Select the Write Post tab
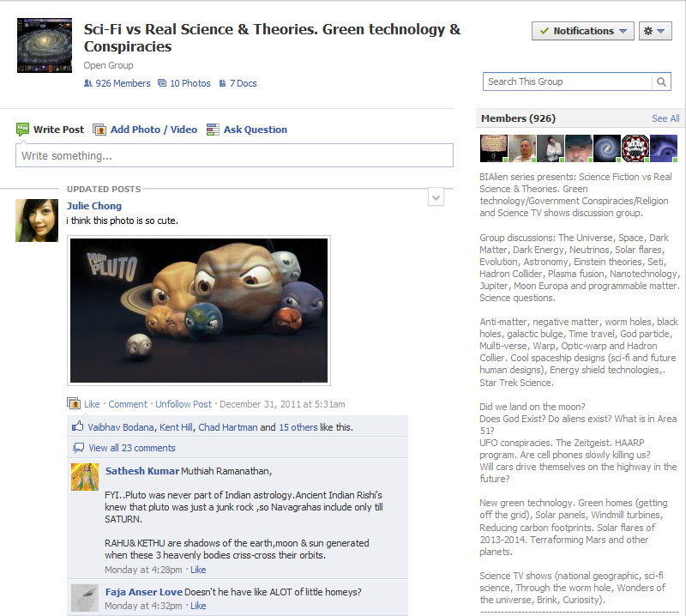 click(x=51, y=130)
